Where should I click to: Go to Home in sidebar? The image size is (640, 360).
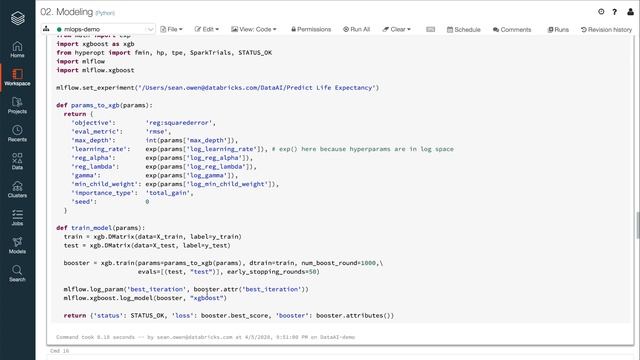pyautogui.click(x=17, y=49)
